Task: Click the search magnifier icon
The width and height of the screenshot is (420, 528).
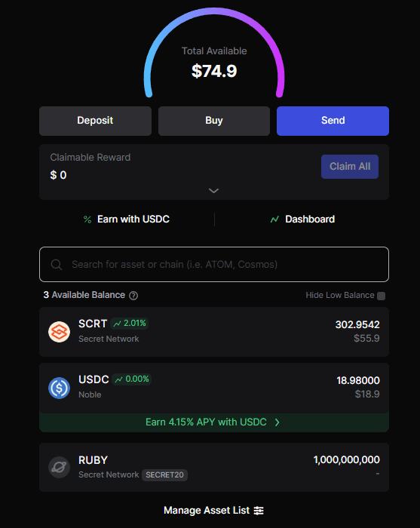Action: coord(57,265)
